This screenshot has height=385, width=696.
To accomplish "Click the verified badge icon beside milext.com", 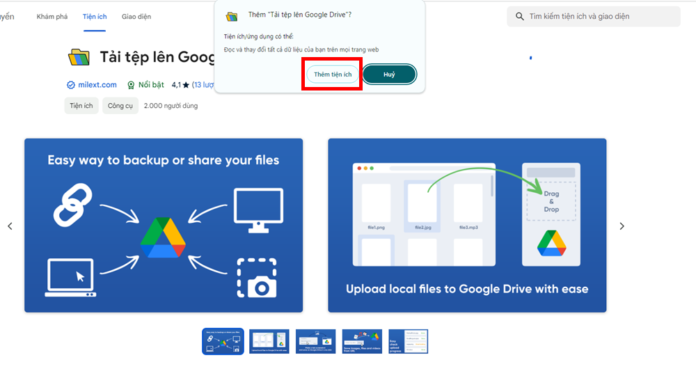I will pos(71,85).
